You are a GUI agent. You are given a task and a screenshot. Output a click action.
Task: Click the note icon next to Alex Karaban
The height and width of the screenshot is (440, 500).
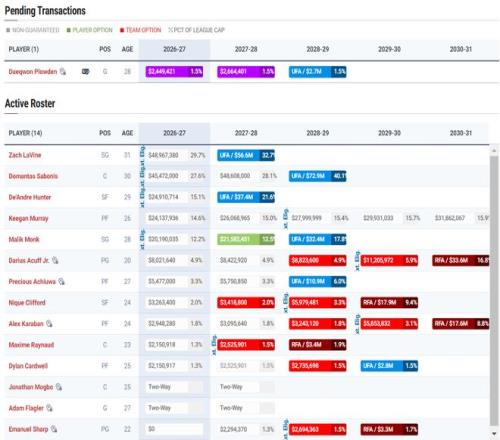tap(49, 324)
